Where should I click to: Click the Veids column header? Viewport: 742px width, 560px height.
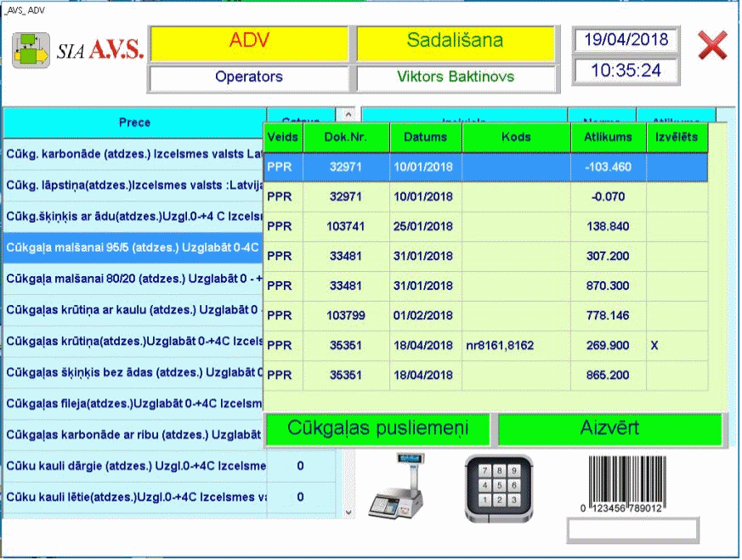coord(283,137)
